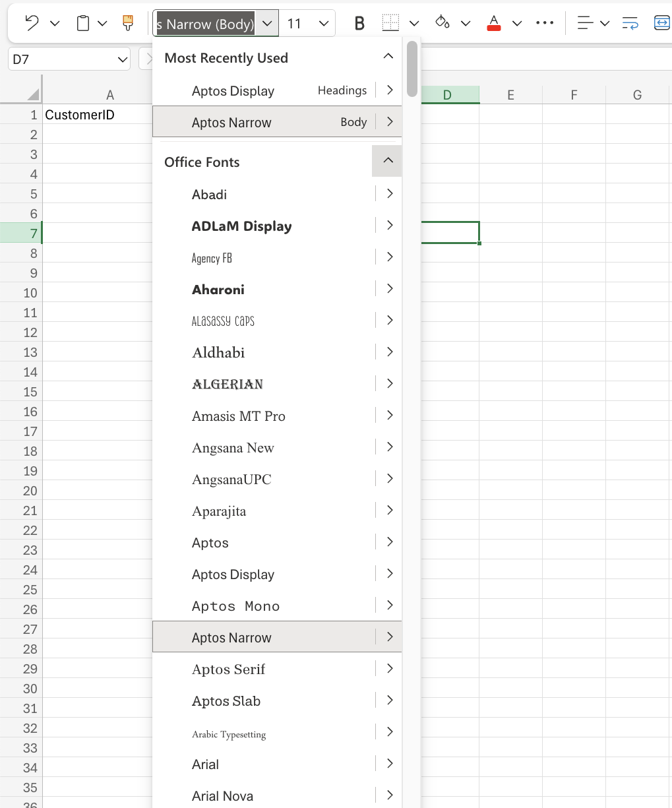Apply bold formatting with the B icon
Image resolution: width=672 pixels, height=808 pixels.
click(x=359, y=22)
